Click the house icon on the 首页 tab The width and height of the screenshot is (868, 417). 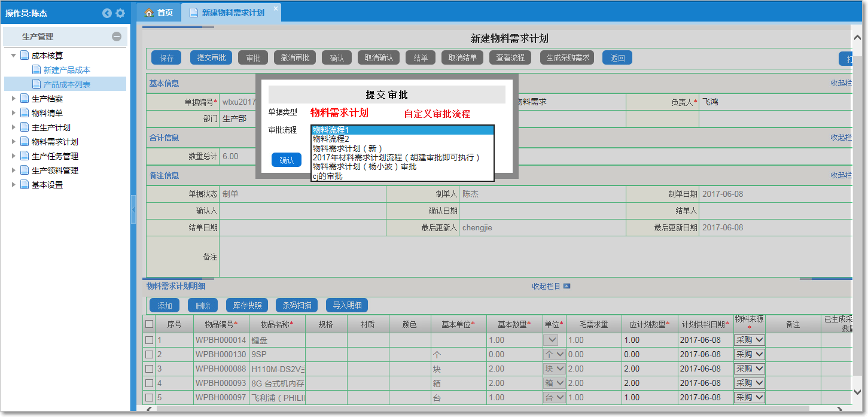148,11
